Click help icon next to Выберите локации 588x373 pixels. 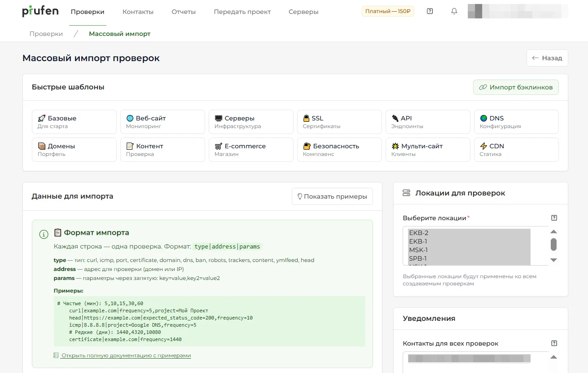click(x=554, y=218)
